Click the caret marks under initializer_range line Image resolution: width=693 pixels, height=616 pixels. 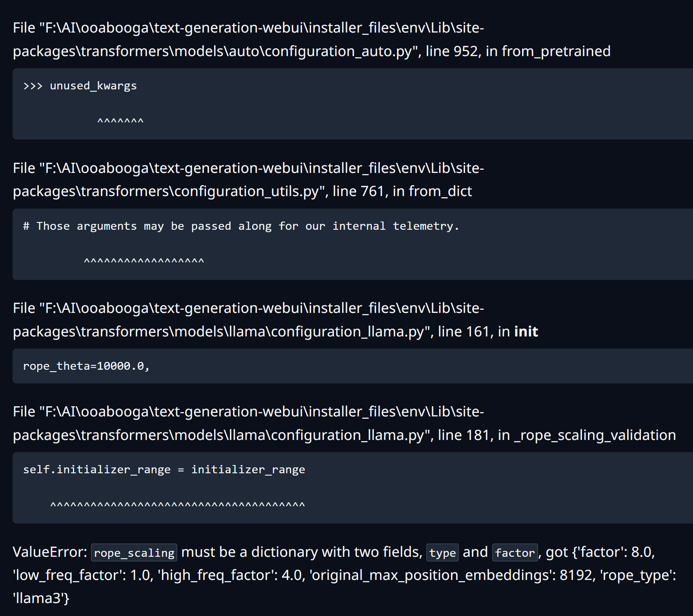point(177,505)
